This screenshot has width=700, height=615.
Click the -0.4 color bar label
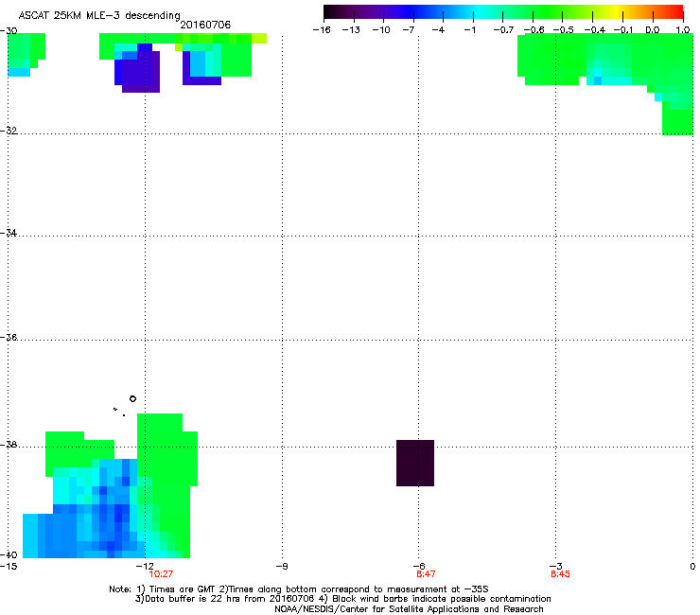point(594,30)
